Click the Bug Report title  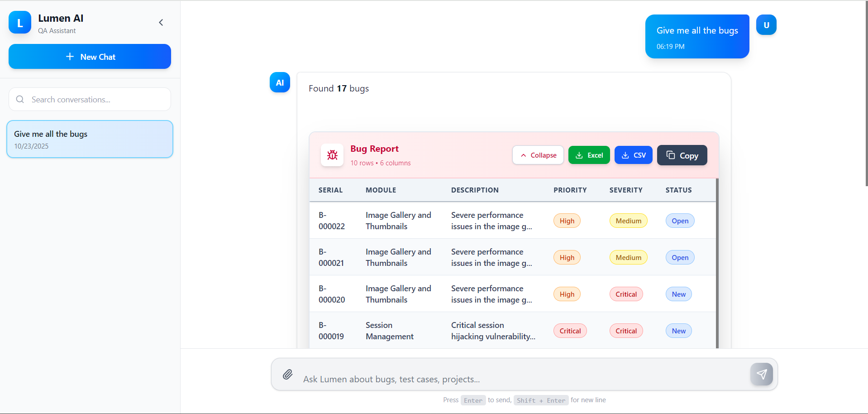tap(374, 149)
